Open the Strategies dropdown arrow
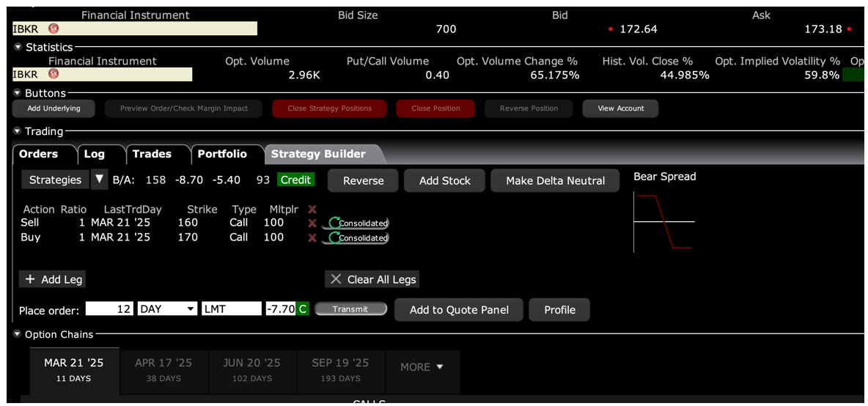 (99, 180)
